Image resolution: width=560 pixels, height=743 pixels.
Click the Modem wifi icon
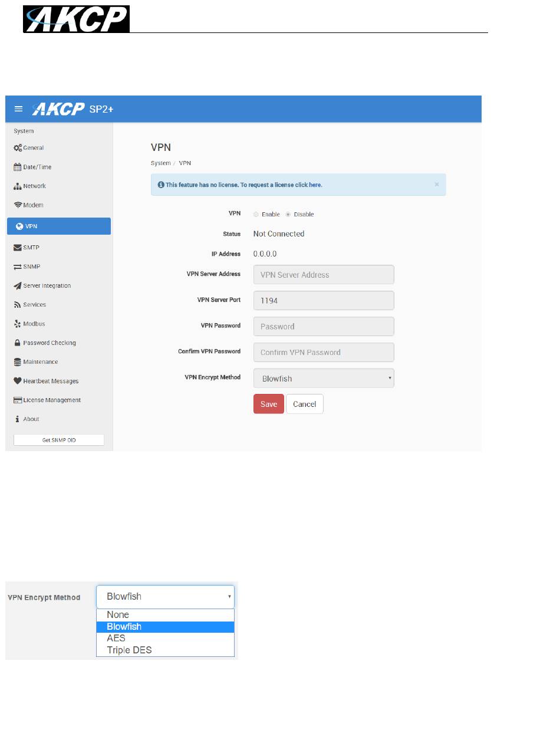click(x=18, y=205)
